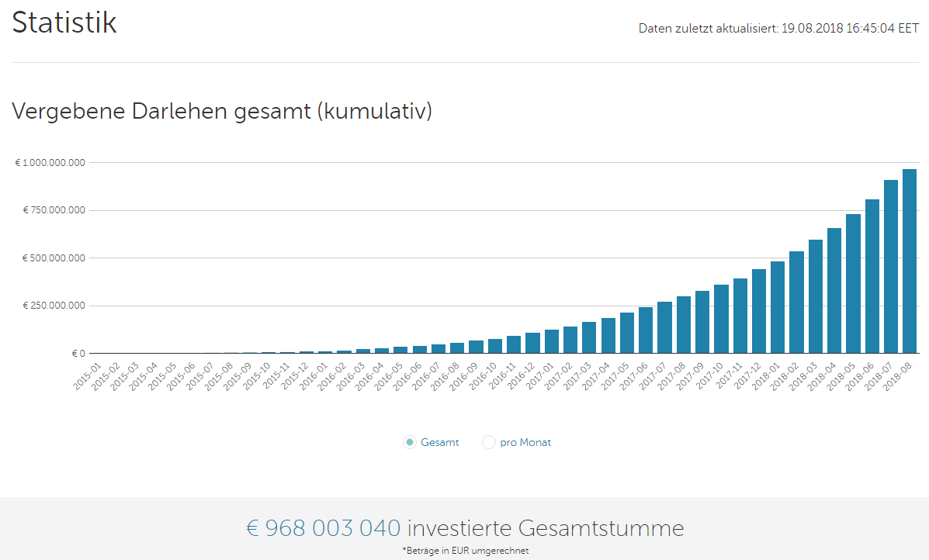Image resolution: width=929 pixels, height=560 pixels.
Task: Select the 2017-06 chart bar
Action: (x=646, y=330)
